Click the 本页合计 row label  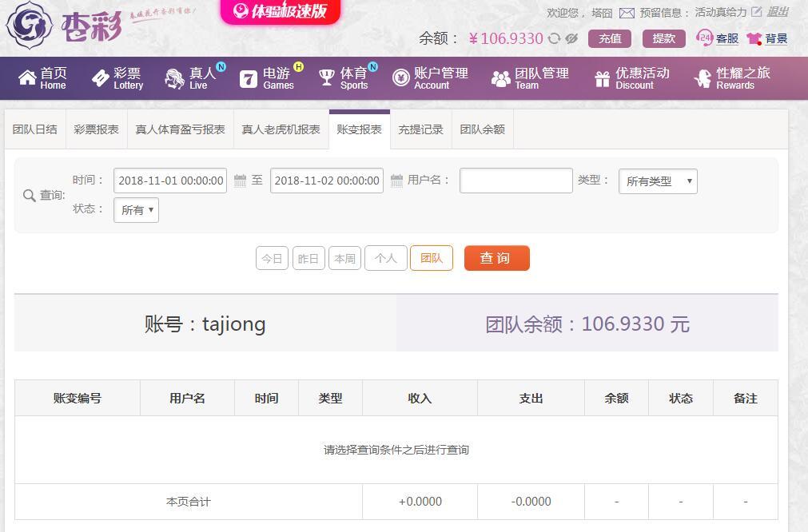tap(189, 502)
